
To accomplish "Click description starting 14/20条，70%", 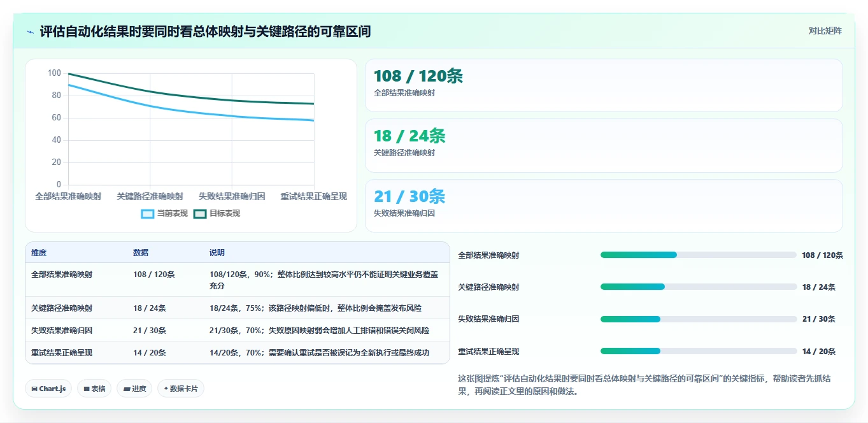I will (319, 353).
